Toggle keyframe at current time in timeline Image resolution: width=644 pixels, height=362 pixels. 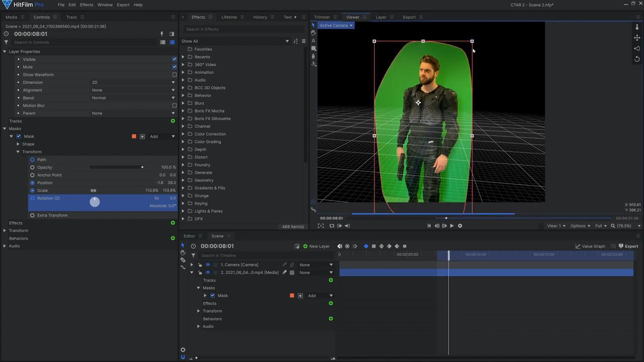(x=347, y=246)
